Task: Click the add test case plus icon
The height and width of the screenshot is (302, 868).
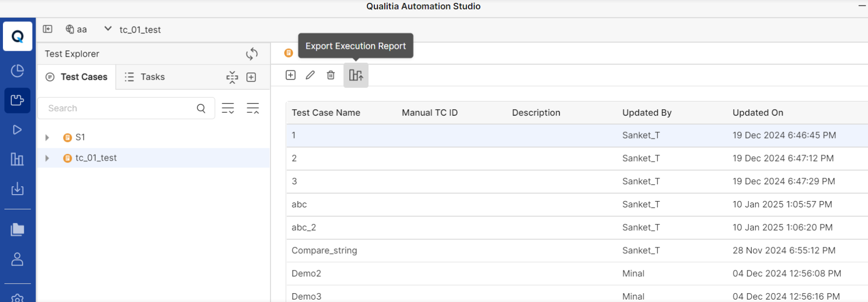Action: pos(291,75)
